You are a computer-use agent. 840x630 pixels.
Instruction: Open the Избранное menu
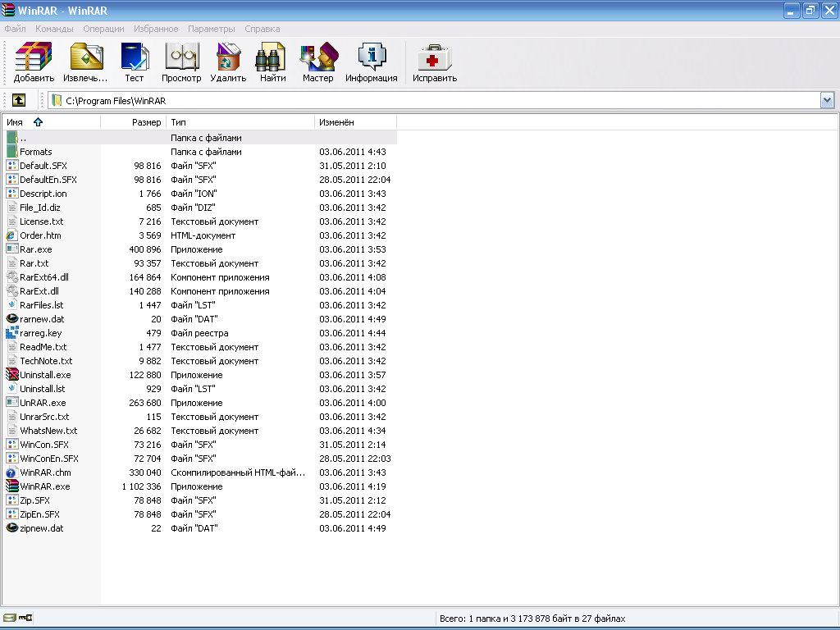point(155,29)
